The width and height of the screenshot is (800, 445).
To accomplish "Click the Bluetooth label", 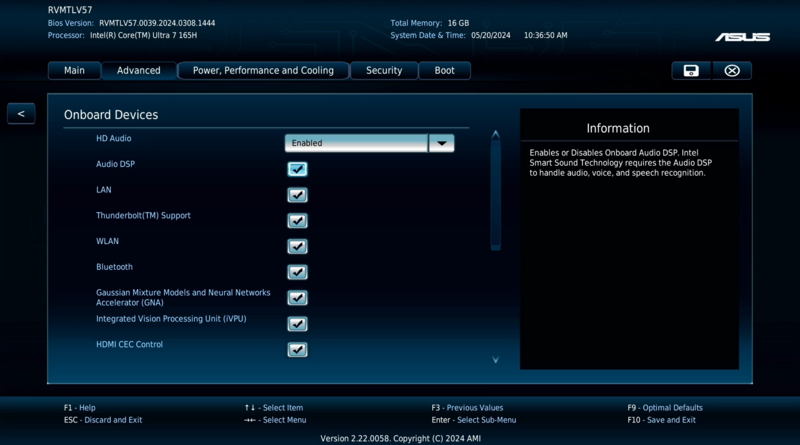I will coord(114,267).
